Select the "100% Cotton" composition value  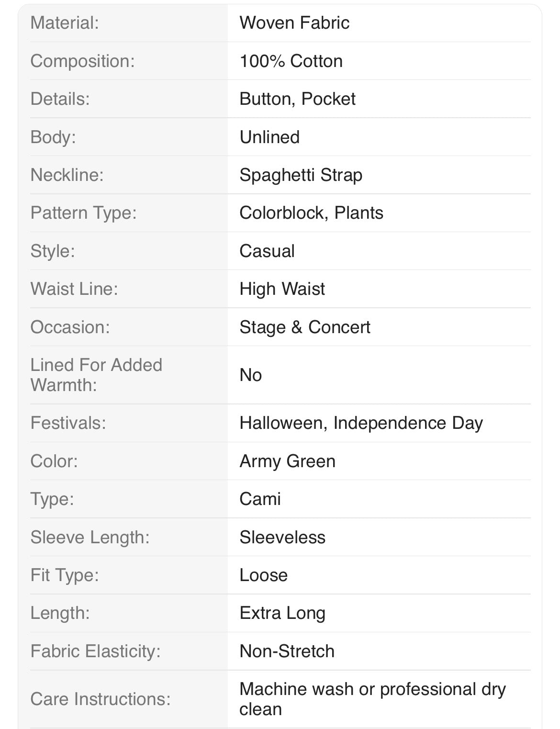click(x=291, y=61)
